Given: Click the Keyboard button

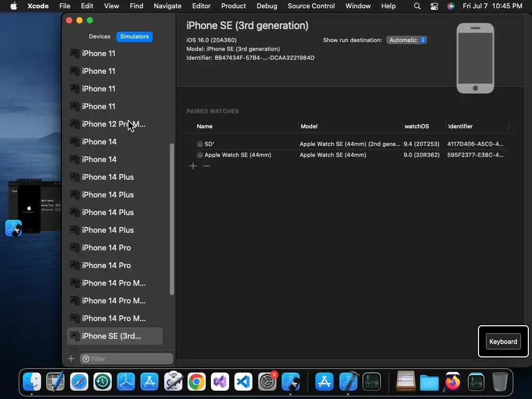Looking at the screenshot, I should pyautogui.click(x=503, y=342).
